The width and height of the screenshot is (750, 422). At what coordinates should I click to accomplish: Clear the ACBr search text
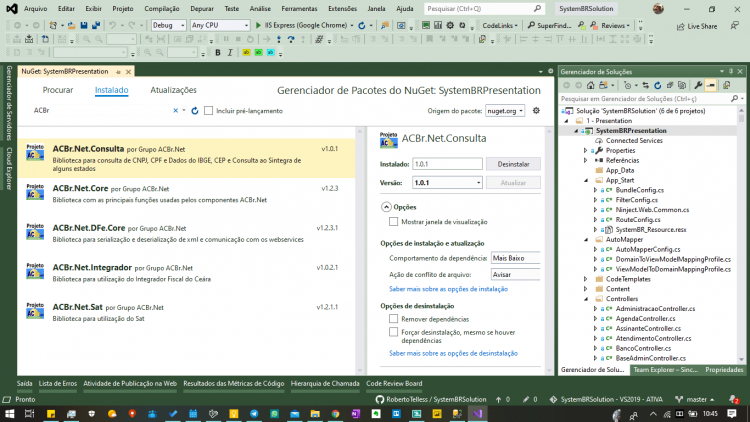(x=176, y=111)
